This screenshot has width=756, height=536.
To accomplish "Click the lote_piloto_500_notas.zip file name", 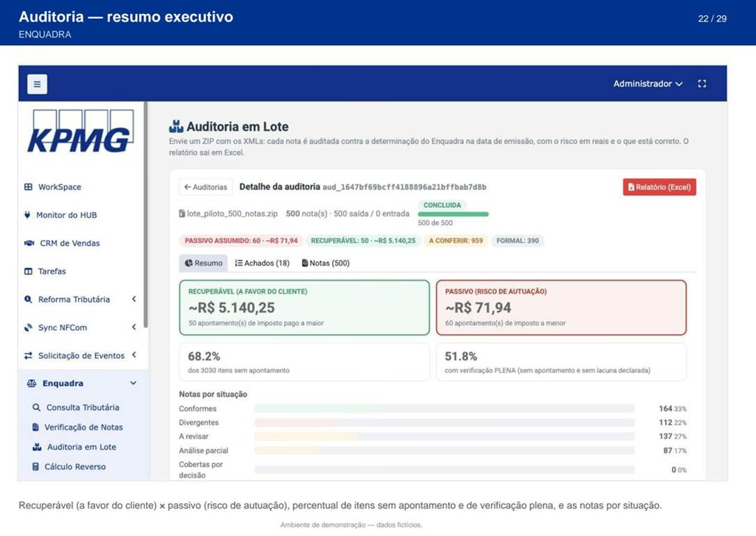I will pos(232,214).
